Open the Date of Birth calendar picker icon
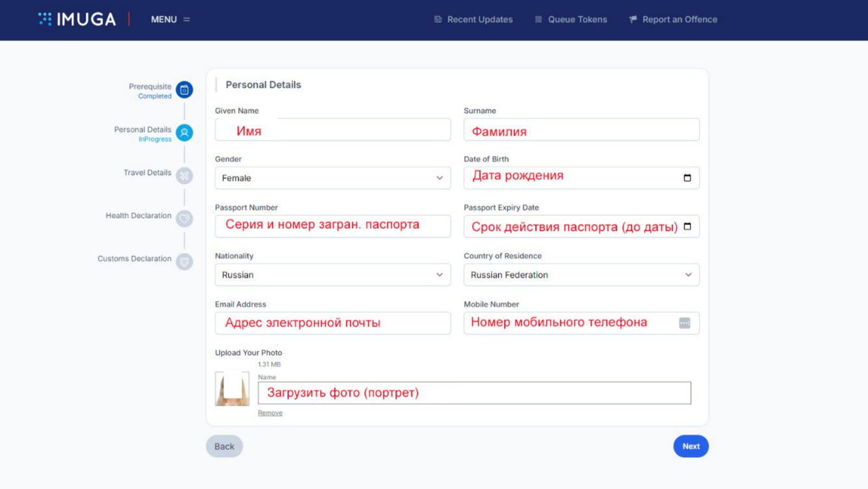 click(687, 178)
